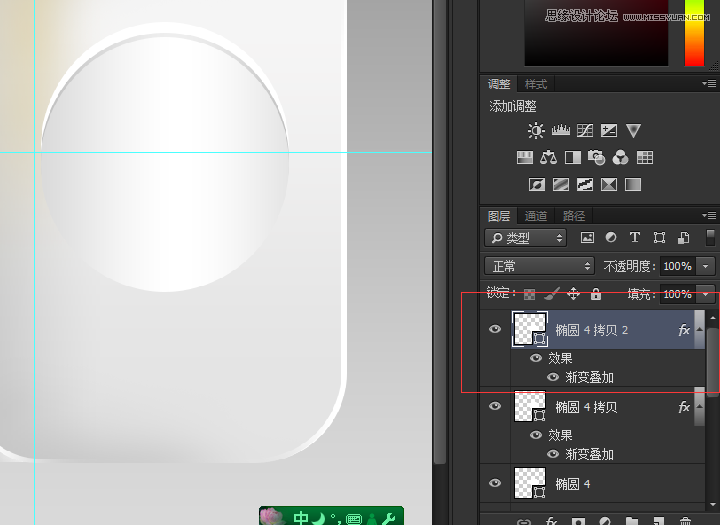
Task: Hide 渐变叠加 effect on 椭圆 4 拷贝
Action: click(x=553, y=454)
